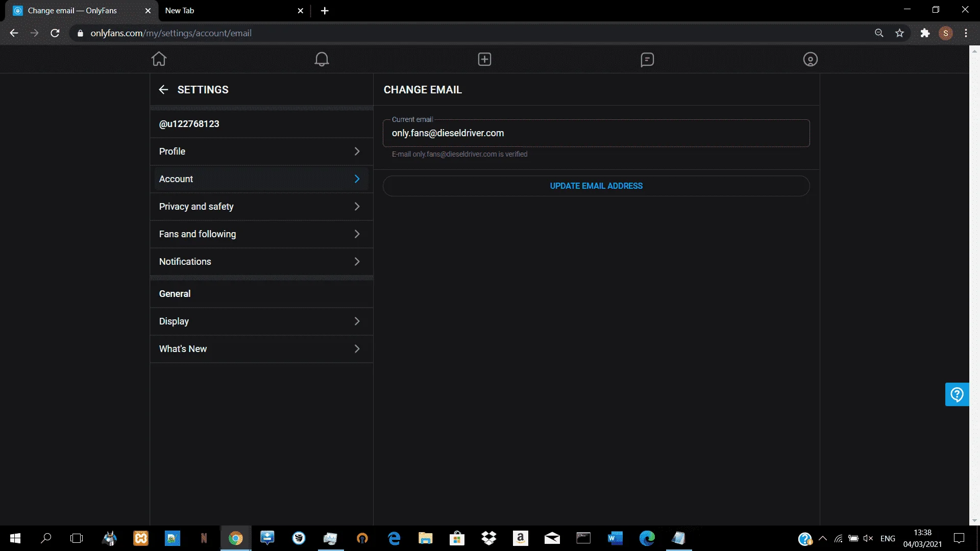Viewport: 980px width, 551px height.
Task: Show hidden system tray icons
Action: pyautogui.click(x=823, y=538)
